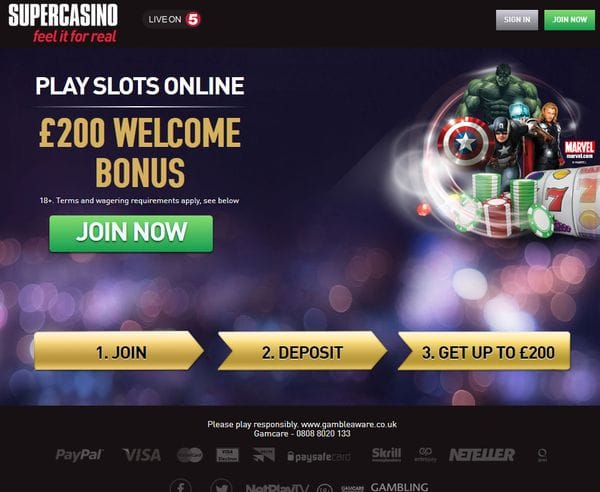Open the Facebook social icon
The height and width of the screenshot is (492, 600).
(181, 486)
